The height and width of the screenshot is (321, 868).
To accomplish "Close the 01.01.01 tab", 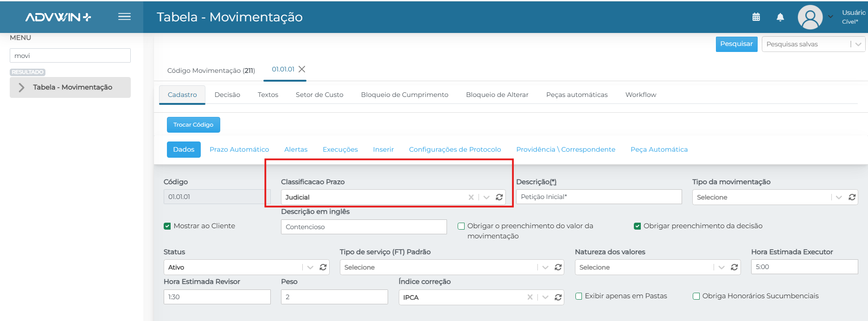I will [302, 69].
